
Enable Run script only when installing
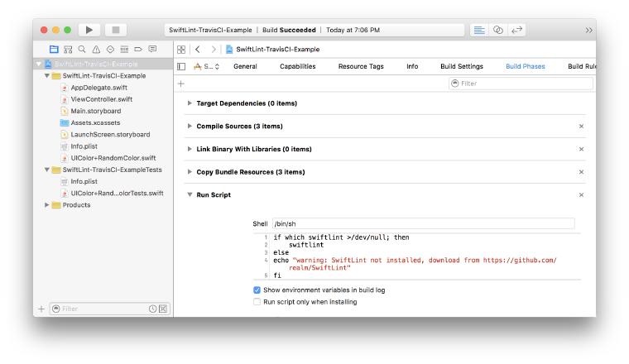pyautogui.click(x=257, y=302)
